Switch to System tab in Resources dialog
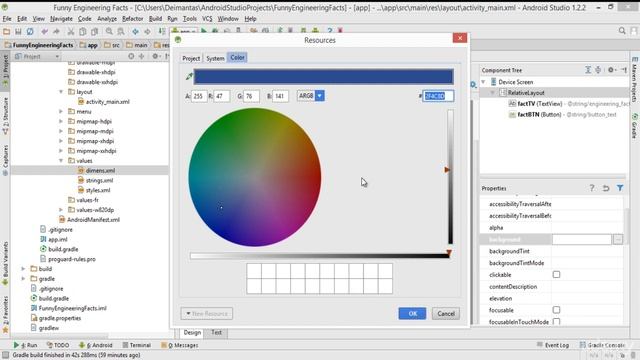 (215, 58)
